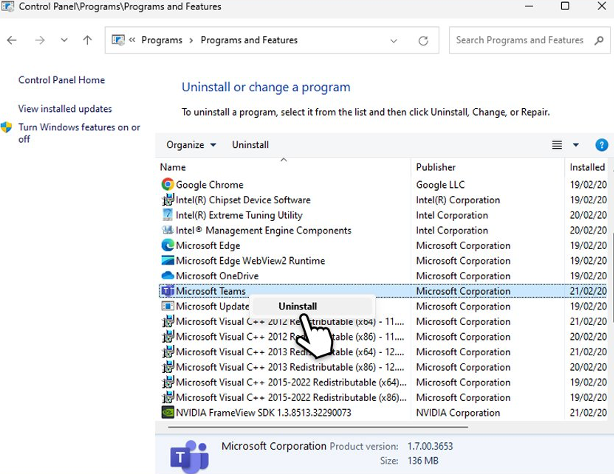
Task: Open the blue Help button
Action: coord(601,145)
